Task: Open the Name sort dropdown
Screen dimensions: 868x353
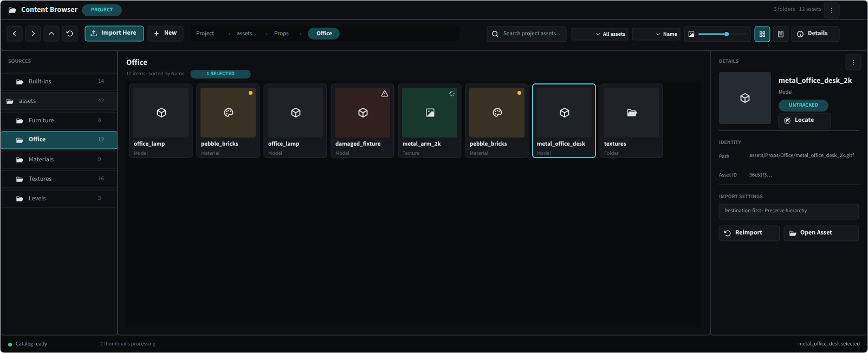Action: coord(656,34)
